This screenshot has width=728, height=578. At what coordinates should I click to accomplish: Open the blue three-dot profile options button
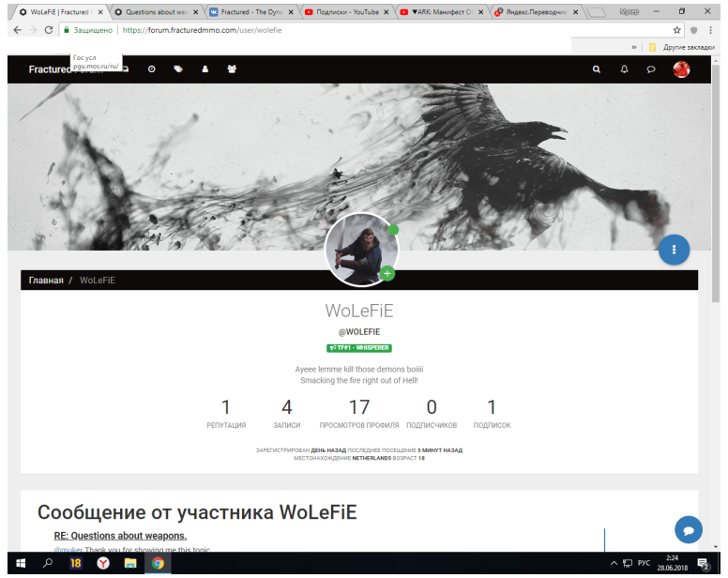click(x=675, y=250)
